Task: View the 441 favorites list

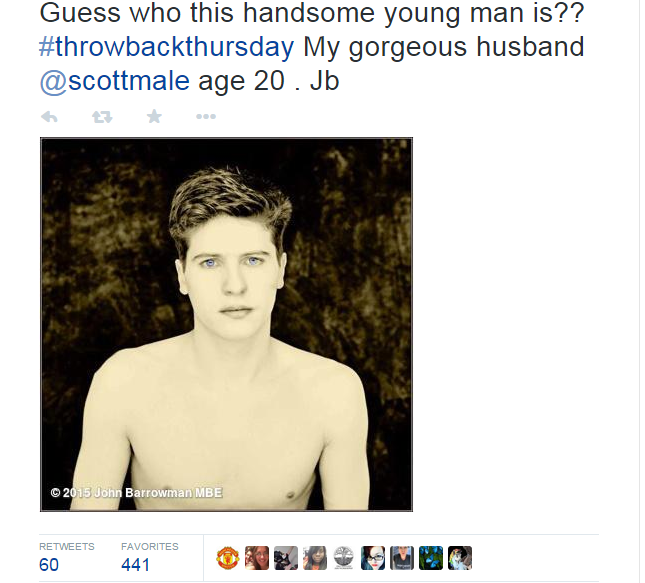Action: 135,565
